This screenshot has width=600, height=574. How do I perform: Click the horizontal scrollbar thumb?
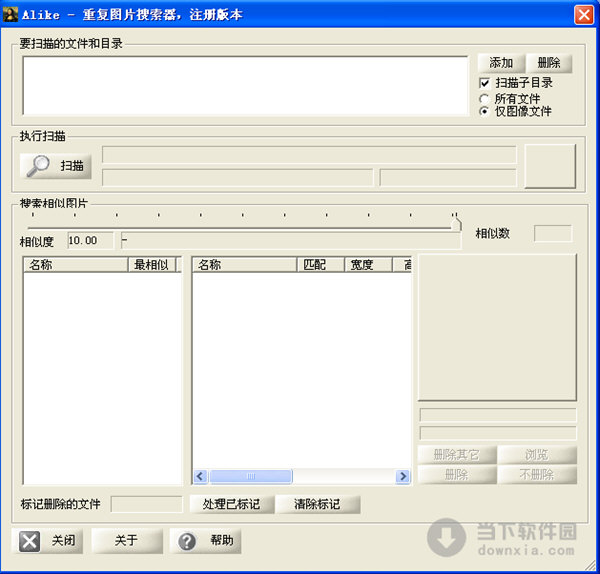(x=251, y=476)
